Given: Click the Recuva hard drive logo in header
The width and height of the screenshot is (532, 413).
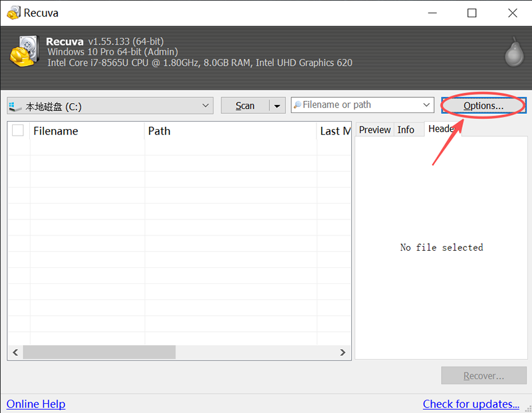Looking at the screenshot, I should click(x=25, y=51).
